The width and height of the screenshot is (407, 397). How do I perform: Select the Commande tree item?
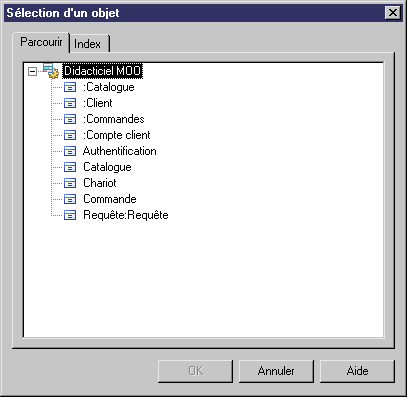point(110,199)
